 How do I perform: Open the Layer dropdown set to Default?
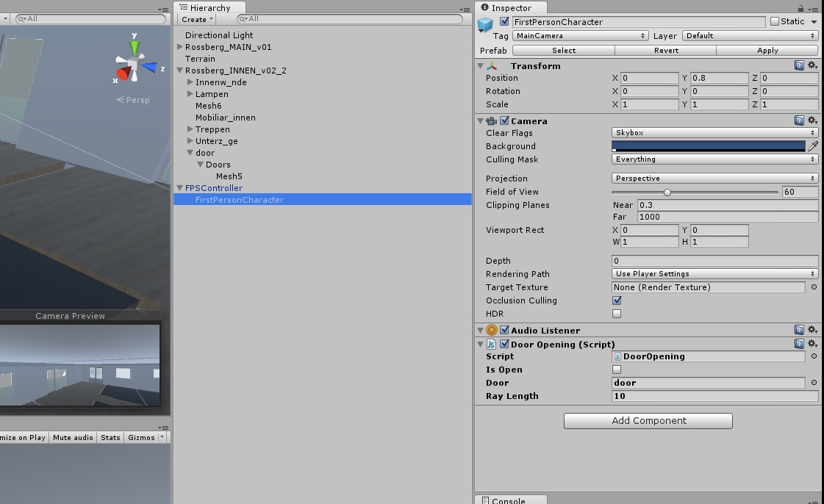click(x=749, y=35)
